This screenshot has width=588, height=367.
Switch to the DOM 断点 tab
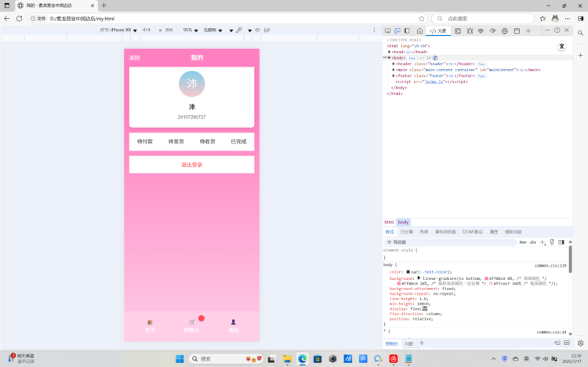[x=473, y=232]
